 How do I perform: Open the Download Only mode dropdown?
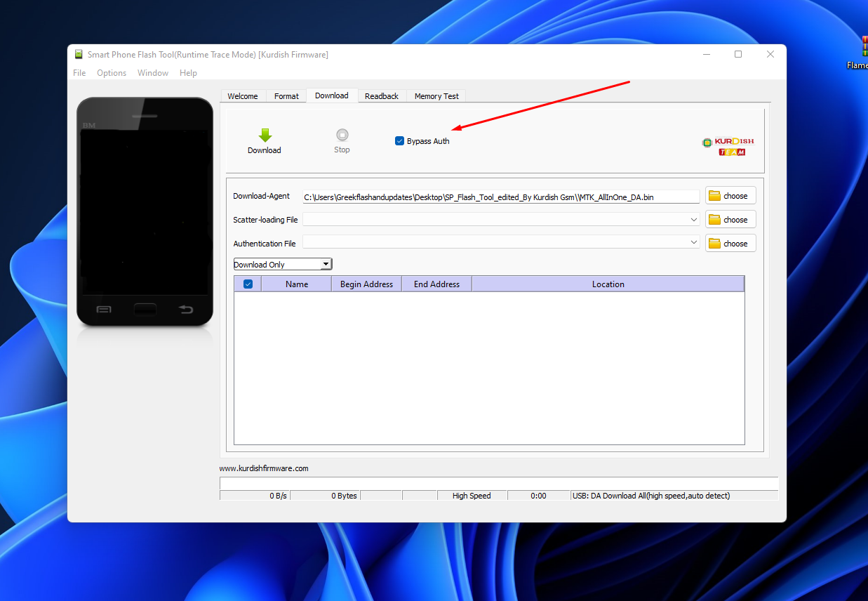[x=325, y=265]
